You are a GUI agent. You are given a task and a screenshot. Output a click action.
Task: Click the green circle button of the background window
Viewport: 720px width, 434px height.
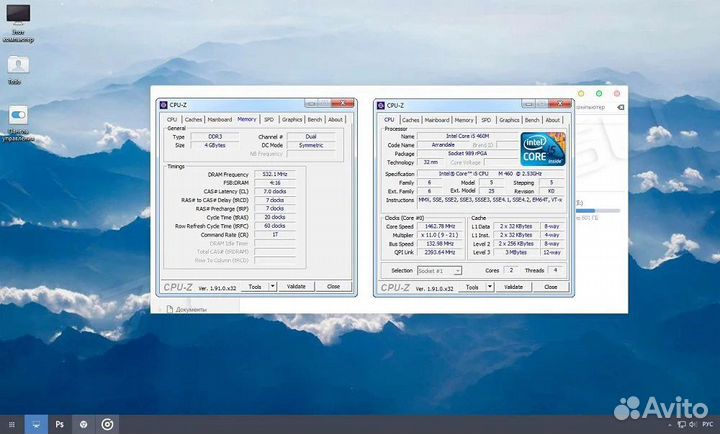pos(599,94)
